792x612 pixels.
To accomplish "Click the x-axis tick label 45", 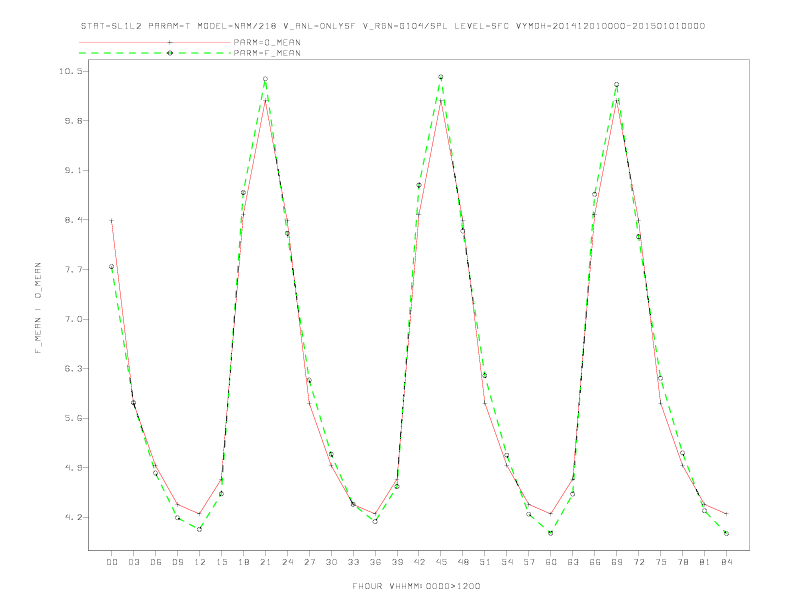I will point(441,562).
